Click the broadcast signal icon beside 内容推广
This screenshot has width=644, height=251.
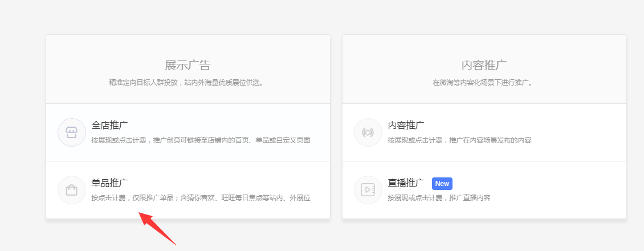click(x=368, y=132)
